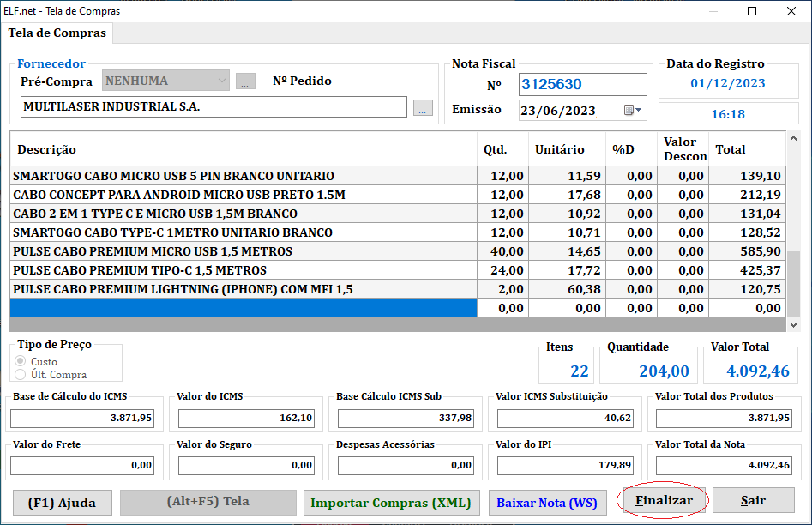Click Nota Fiscal Nº field 3125630
812x525 pixels.
582,84
